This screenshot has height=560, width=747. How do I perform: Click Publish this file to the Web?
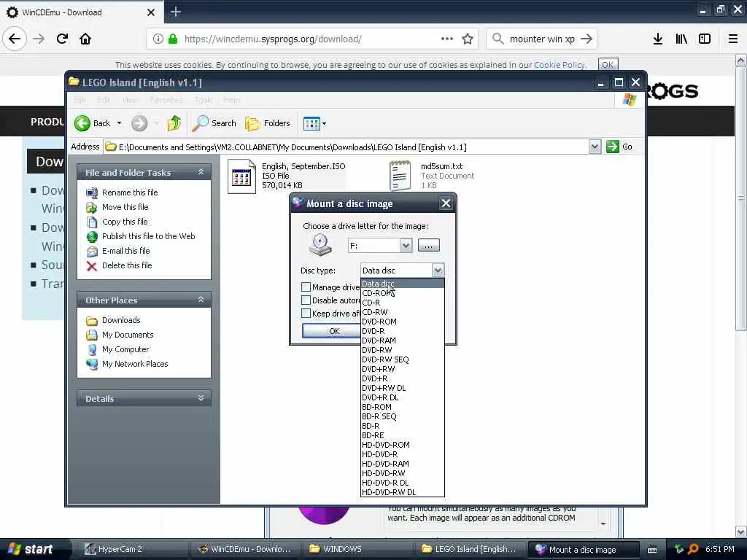click(x=148, y=236)
